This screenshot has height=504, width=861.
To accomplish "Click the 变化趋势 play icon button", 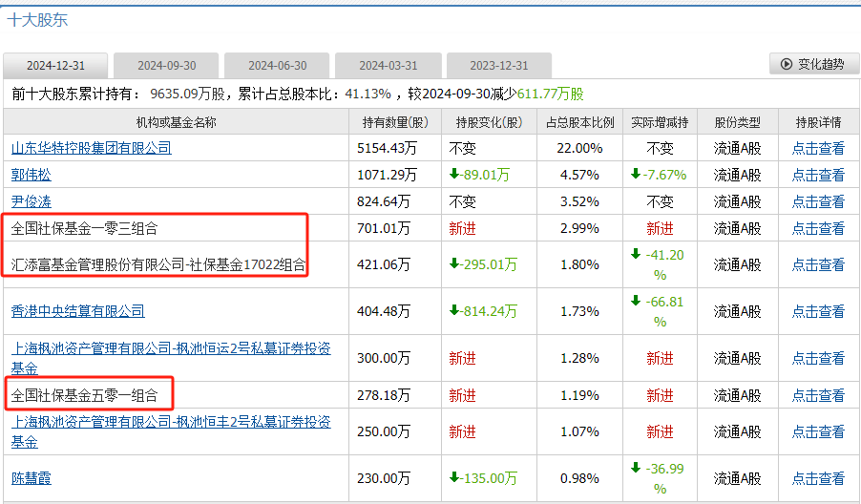I will tap(814, 64).
